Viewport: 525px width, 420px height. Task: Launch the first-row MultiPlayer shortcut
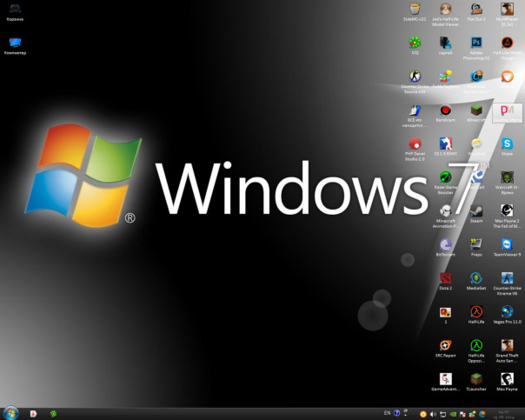coord(507,14)
